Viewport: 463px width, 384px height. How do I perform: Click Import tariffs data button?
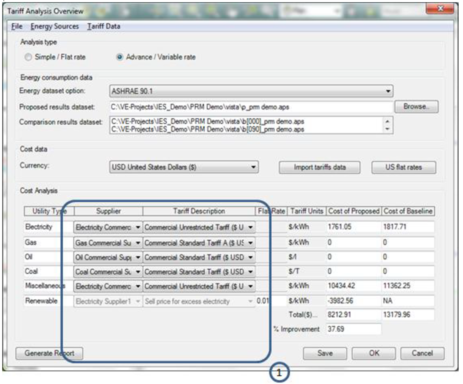click(319, 167)
